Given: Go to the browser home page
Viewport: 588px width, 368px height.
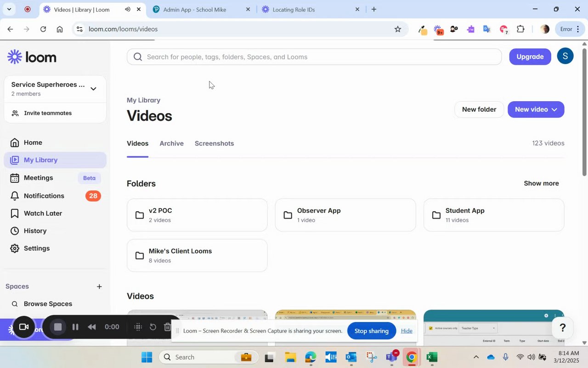Looking at the screenshot, I should point(60,29).
